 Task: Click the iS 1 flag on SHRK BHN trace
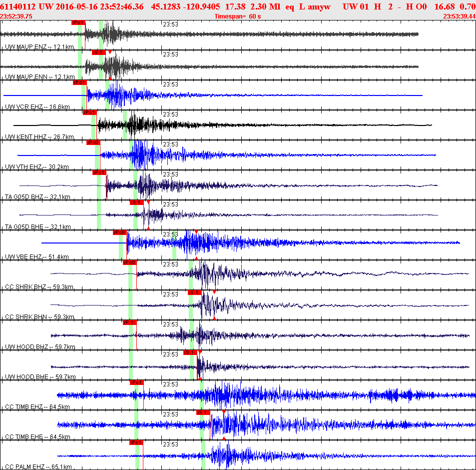tap(195, 292)
